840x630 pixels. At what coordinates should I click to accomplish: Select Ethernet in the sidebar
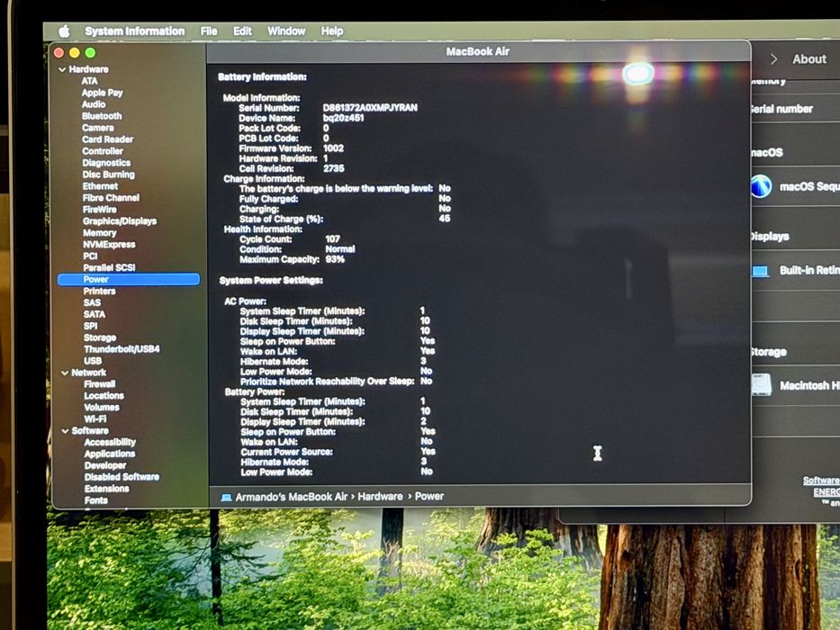pyautogui.click(x=100, y=186)
